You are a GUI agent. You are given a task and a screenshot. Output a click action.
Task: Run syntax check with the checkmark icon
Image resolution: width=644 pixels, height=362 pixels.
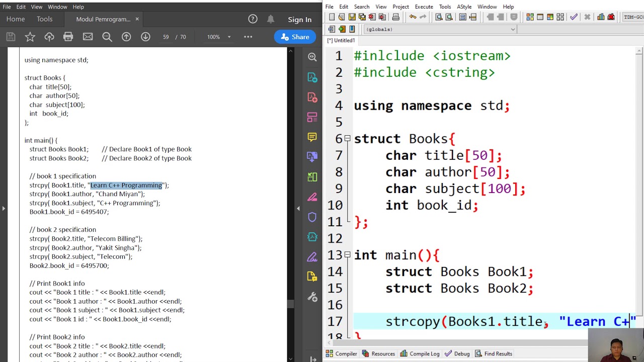tap(574, 17)
